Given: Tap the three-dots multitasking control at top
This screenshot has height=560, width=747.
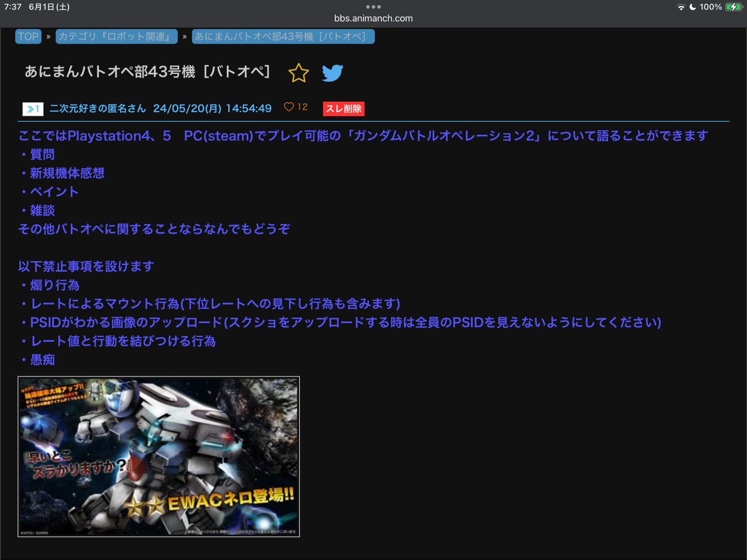Looking at the screenshot, I should point(373,7).
